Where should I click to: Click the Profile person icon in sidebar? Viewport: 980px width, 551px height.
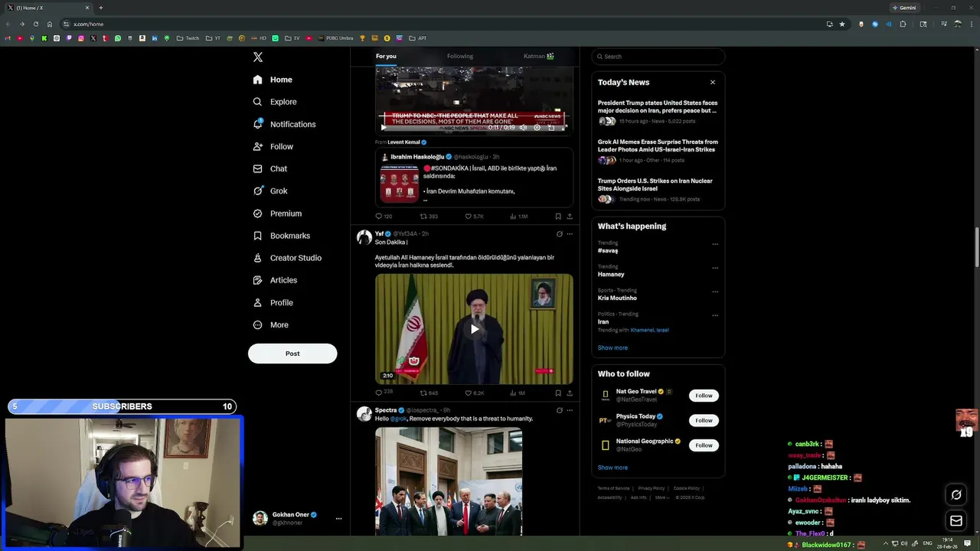[x=257, y=302]
